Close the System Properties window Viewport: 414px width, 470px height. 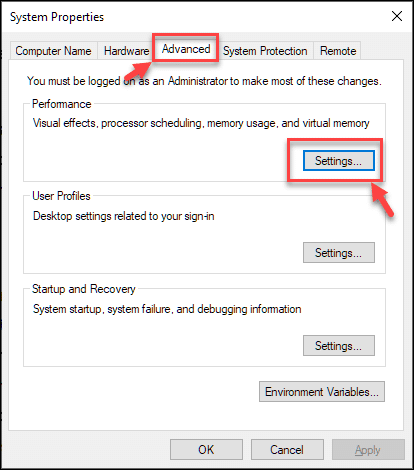(x=397, y=16)
